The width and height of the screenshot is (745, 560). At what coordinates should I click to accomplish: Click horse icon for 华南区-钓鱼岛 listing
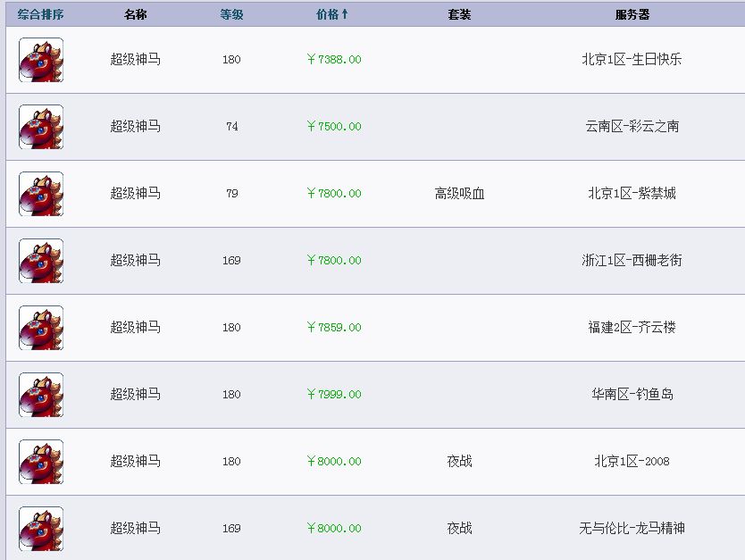tap(41, 395)
